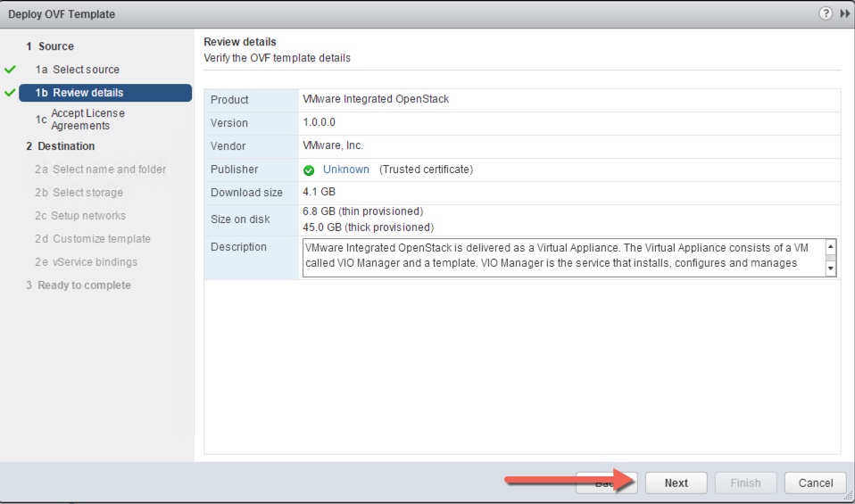Select the 1 Source section heading

55,46
